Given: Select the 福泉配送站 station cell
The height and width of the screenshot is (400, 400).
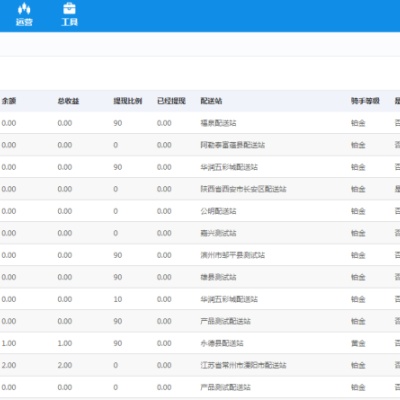Looking at the screenshot, I should 218,123.
